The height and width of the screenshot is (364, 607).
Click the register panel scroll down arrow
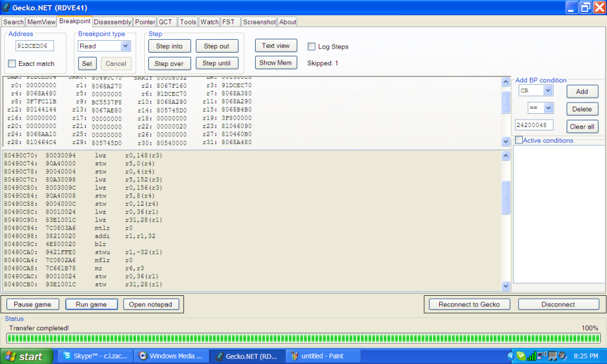click(x=506, y=142)
